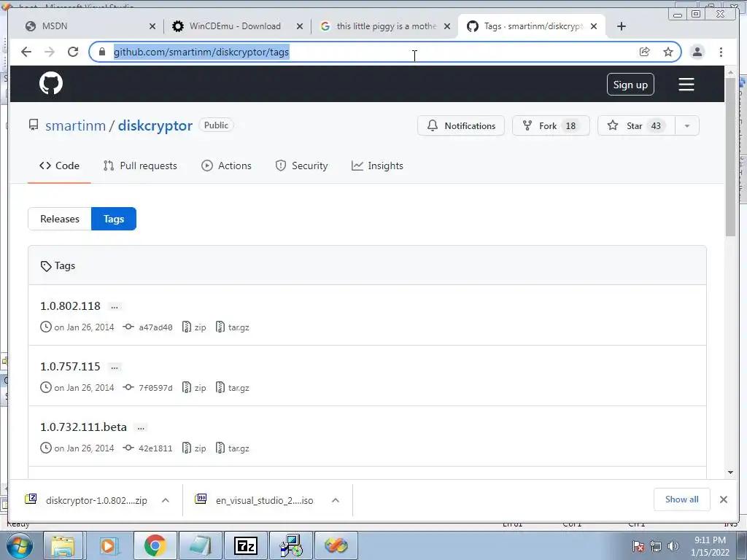Click the volume speaker tray icon

coord(673,546)
